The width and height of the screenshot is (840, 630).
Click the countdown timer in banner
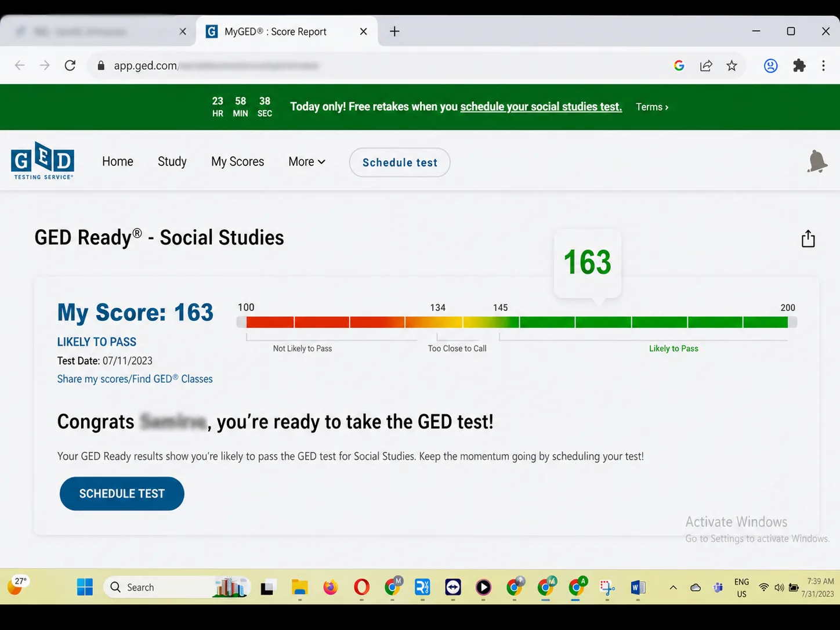241,107
